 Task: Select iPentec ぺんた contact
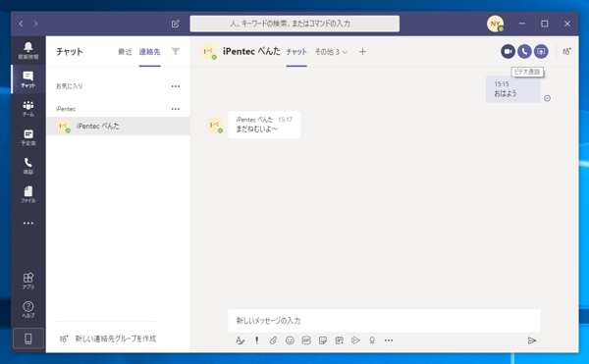pyautogui.click(x=118, y=126)
